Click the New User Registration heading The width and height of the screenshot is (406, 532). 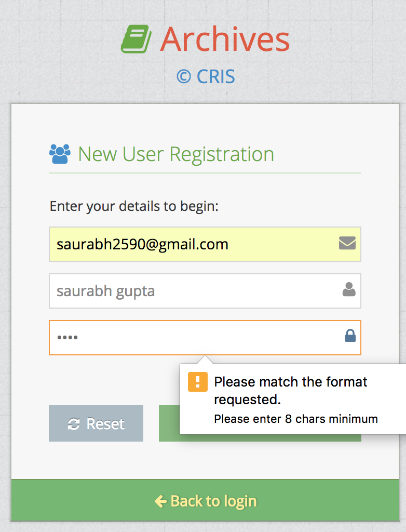point(176,154)
